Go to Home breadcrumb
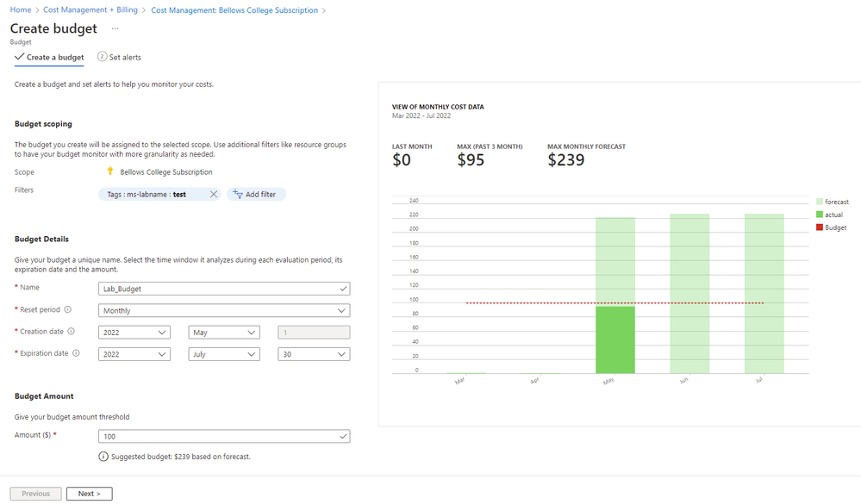The width and height of the screenshot is (861, 504). click(x=21, y=9)
